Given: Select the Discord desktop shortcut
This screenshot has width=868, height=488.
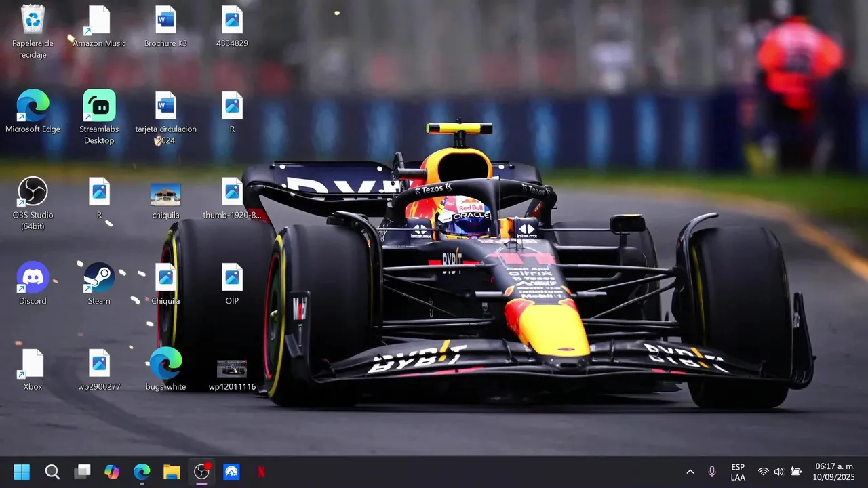Looking at the screenshot, I should click(33, 284).
